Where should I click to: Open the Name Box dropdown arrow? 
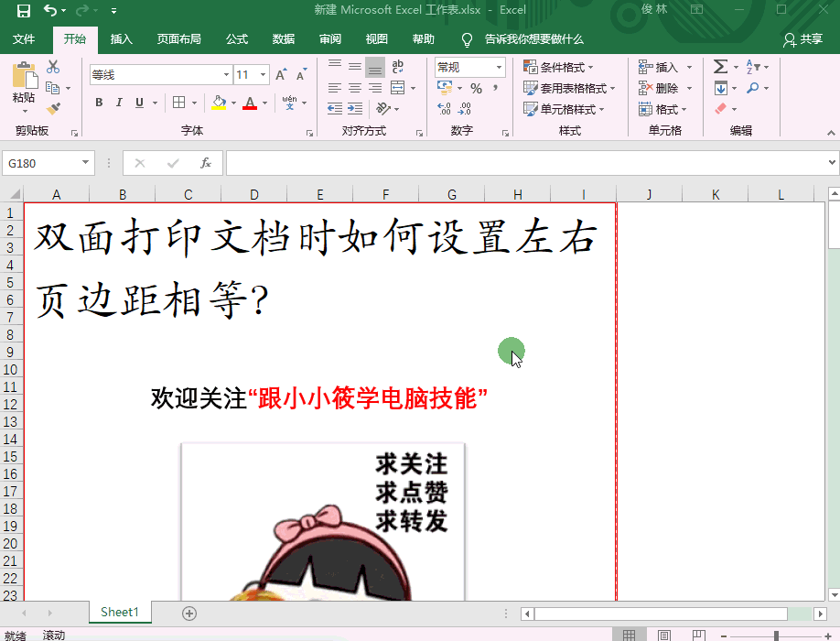coord(86,163)
